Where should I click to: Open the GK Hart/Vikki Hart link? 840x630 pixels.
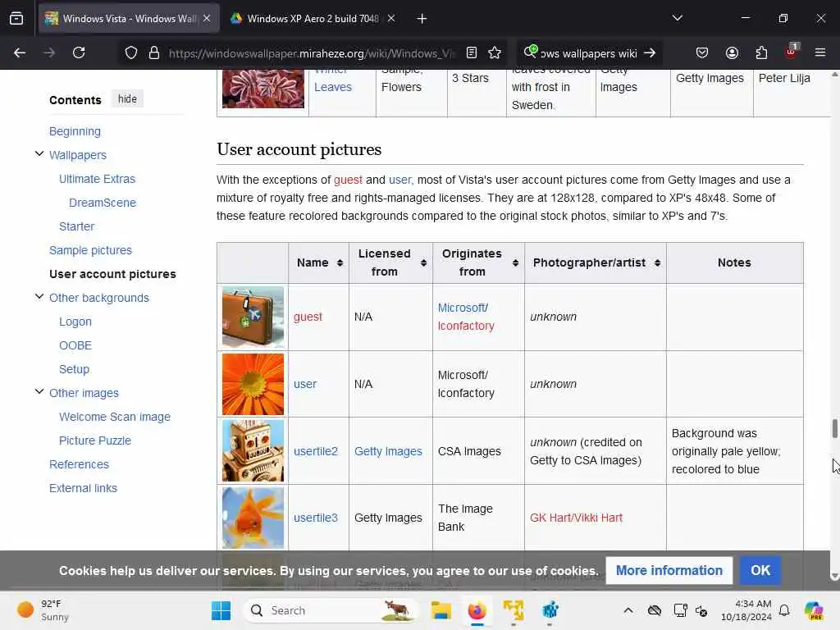(x=576, y=518)
